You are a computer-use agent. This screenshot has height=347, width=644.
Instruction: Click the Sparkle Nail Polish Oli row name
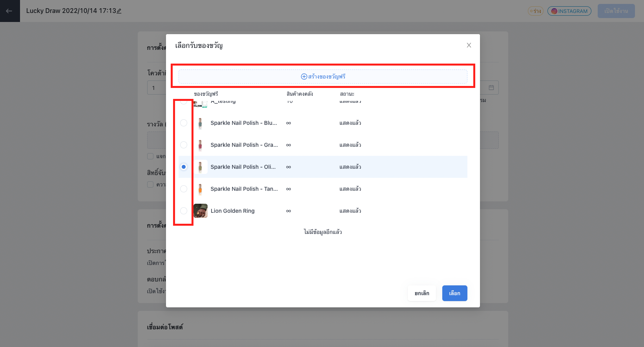click(x=243, y=167)
